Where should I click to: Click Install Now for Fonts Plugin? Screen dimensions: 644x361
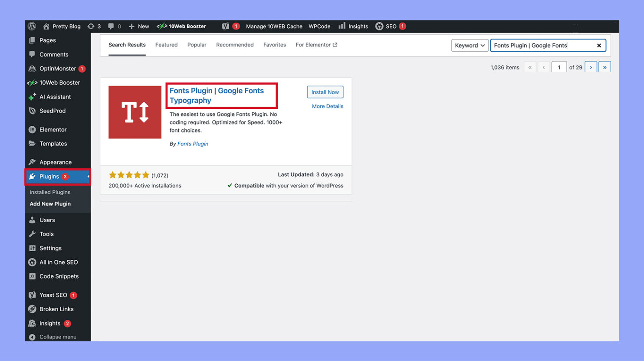click(x=325, y=92)
